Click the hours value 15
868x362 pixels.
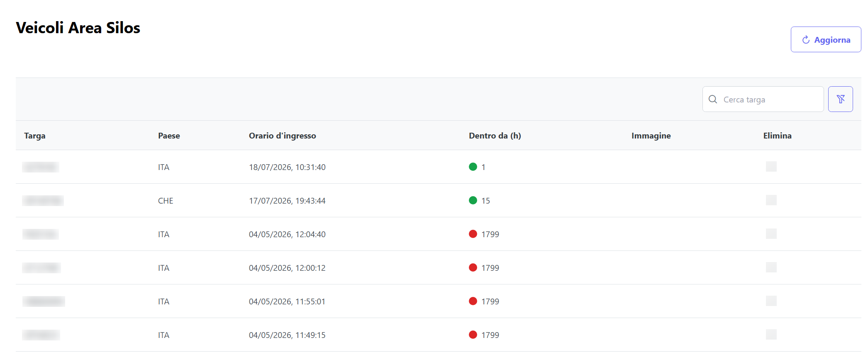(x=485, y=201)
